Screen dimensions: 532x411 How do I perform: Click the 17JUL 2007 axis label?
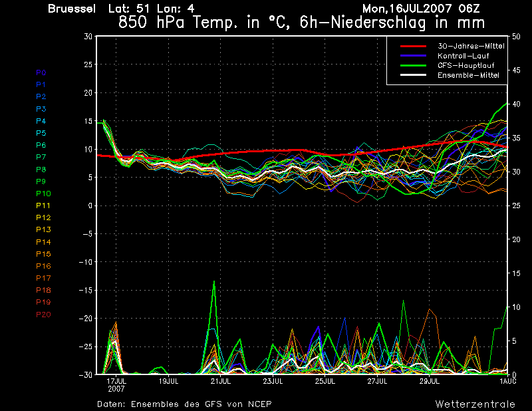(116, 385)
